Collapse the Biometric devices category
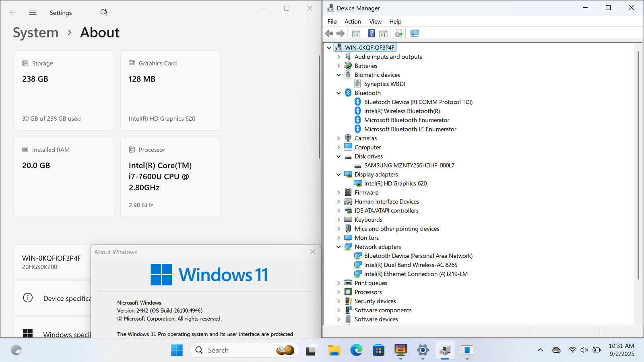644x362 pixels. point(339,75)
